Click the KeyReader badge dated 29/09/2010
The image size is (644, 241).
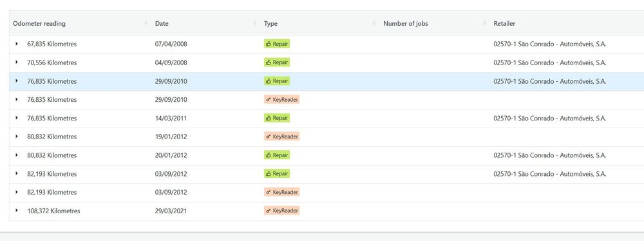pyautogui.click(x=282, y=99)
